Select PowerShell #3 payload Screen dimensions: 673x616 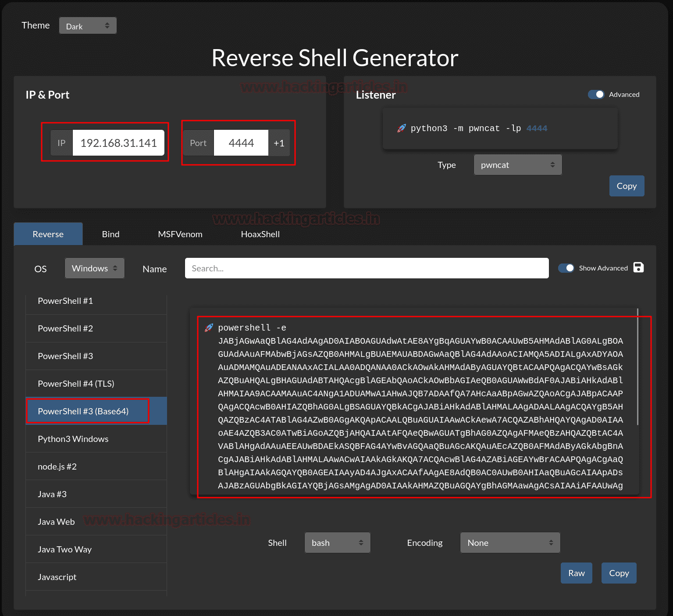point(96,356)
